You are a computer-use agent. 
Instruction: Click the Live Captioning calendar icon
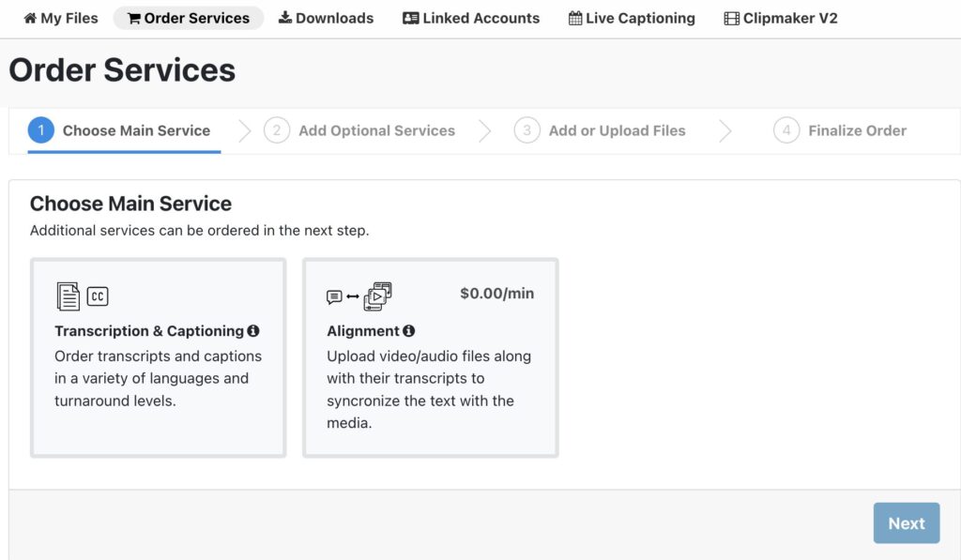(575, 19)
